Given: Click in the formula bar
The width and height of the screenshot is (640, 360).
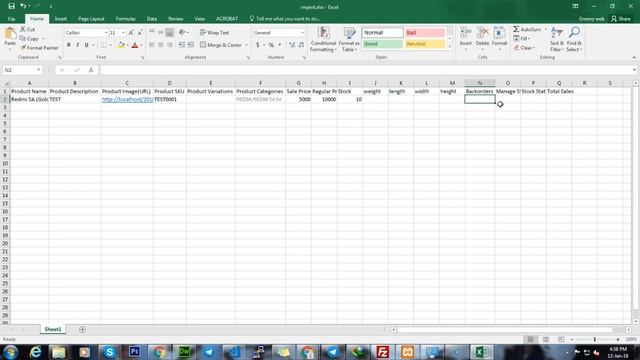Looking at the screenshot, I should point(367,70).
